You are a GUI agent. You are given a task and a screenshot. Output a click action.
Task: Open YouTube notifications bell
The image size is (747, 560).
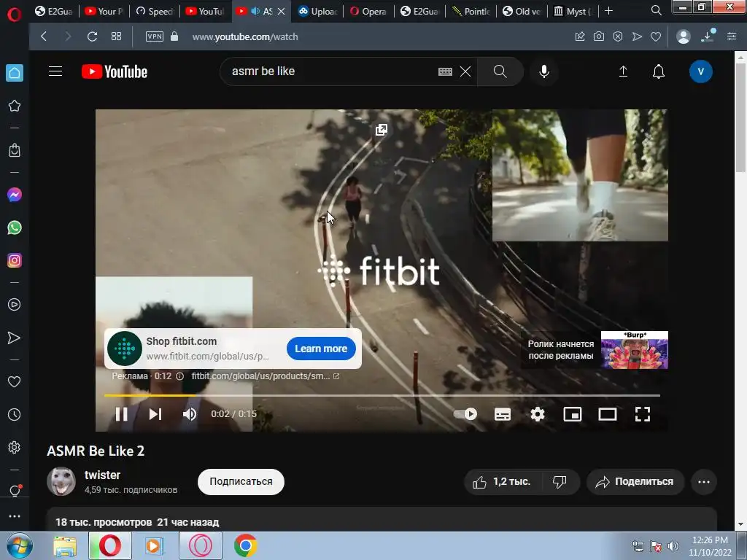[659, 71]
